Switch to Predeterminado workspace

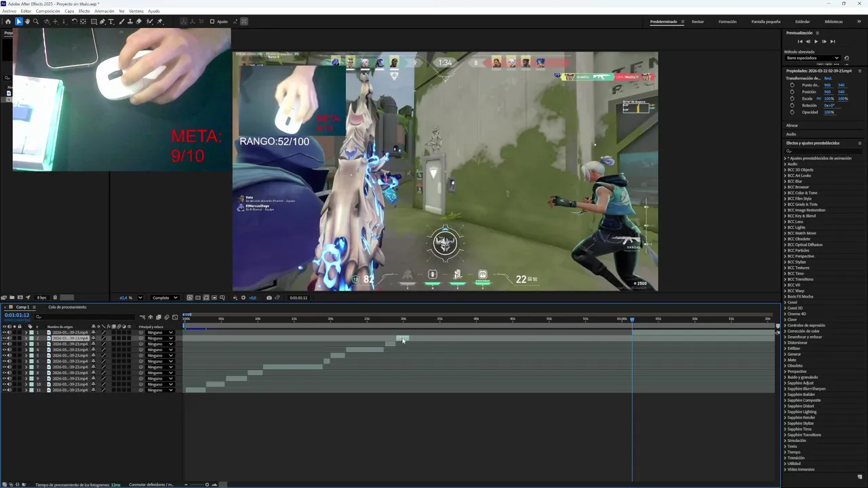(664, 22)
